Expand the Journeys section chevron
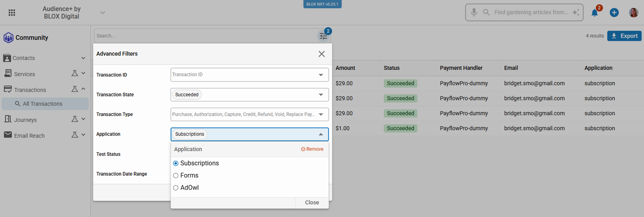 tap(83, 119)
